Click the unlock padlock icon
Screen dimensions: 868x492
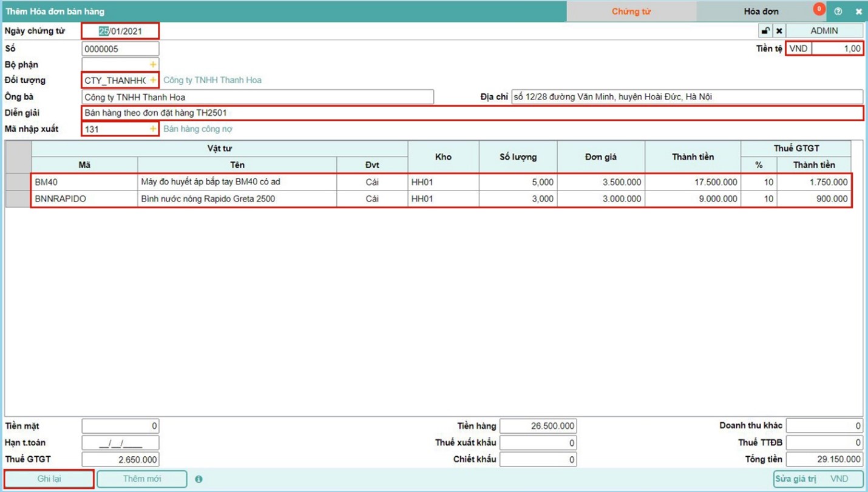coord(765,31)
